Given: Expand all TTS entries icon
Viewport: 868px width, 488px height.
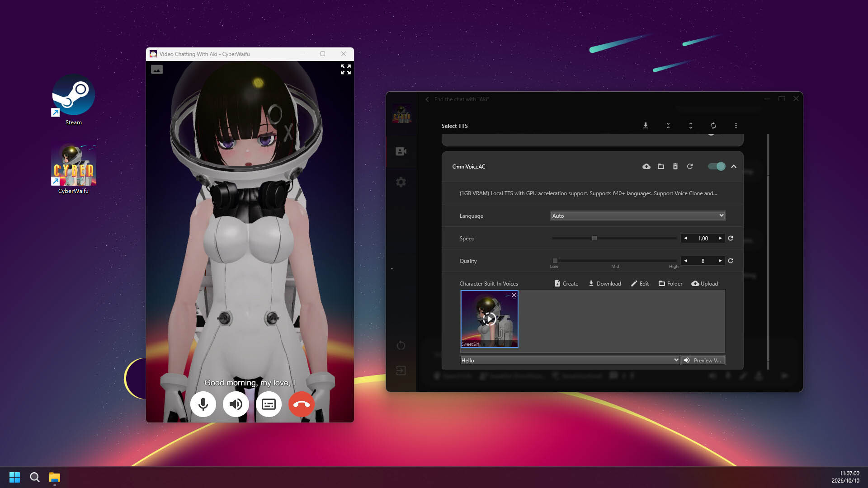Looking at the screenshot, I should 691,126.
